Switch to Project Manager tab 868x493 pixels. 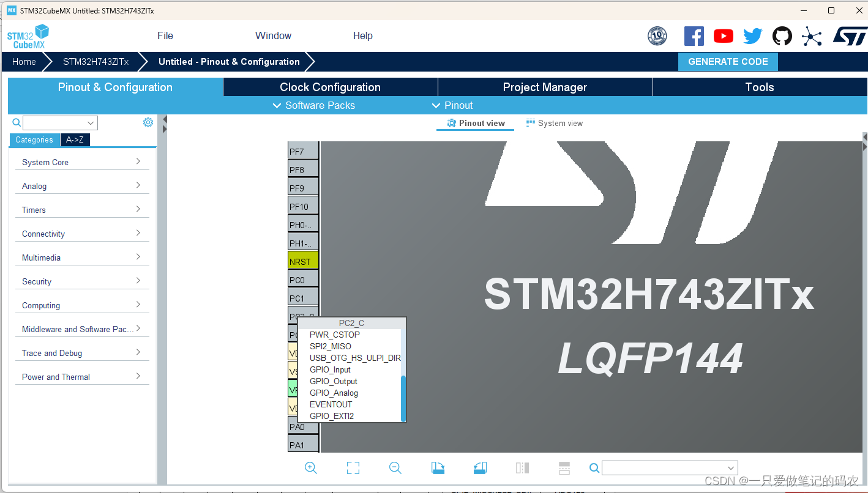(x=545, y=87)
